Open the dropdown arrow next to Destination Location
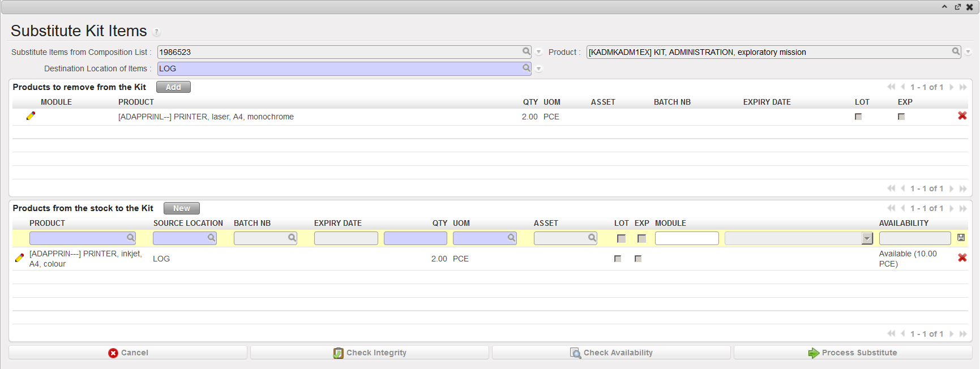The image size is (980, 369). point(539,68)
